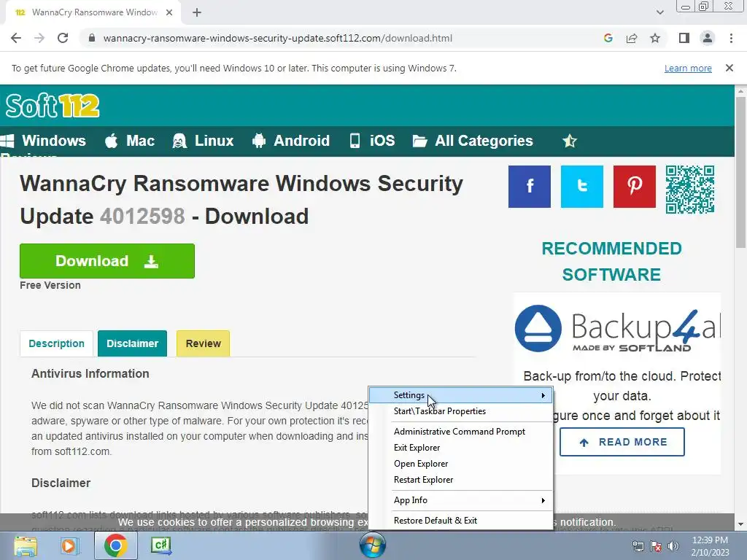The image size is (747, 560).
Task: Choose Open Explorer
Action: click(461, 464)
